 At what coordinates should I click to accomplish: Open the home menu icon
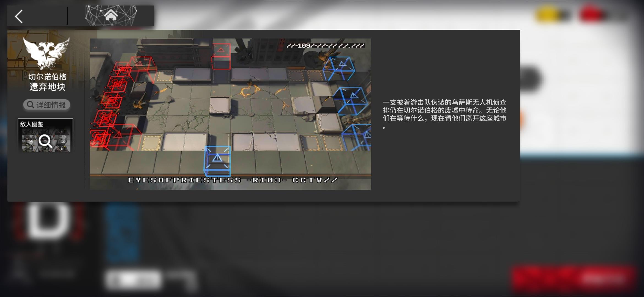tap(111, 16)
